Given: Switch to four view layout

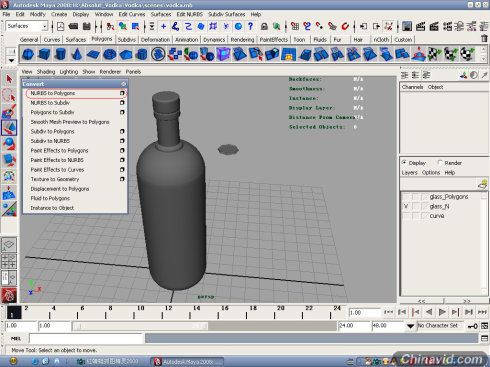Looking at the screenshot, I should tap(9, 261).
